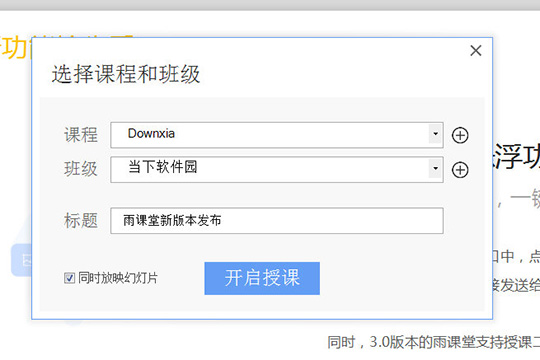Image resolution: width=540 pixels, height=360 pixels.
Task: Open the 当下软件园 class combo box
Action: [277, 169]
